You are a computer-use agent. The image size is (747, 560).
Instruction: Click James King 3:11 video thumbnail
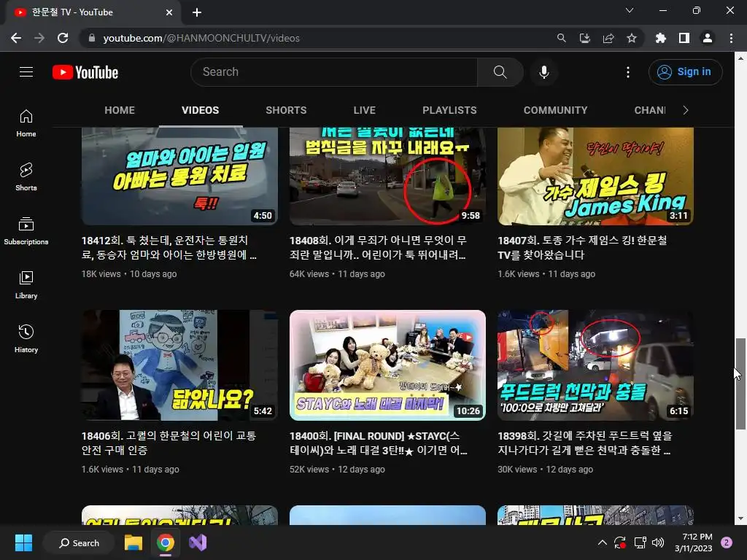[595, 175]
